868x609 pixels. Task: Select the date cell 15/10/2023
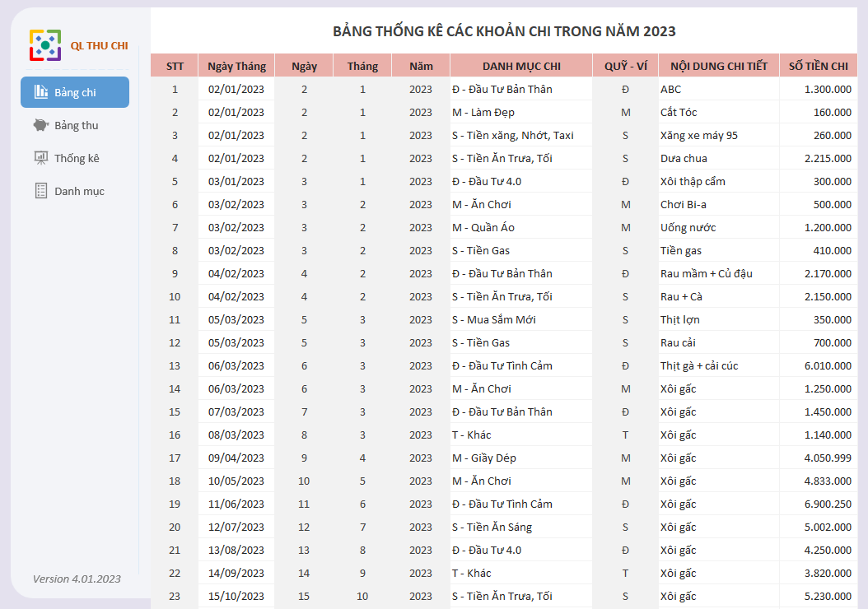click(x=236, y=597)
